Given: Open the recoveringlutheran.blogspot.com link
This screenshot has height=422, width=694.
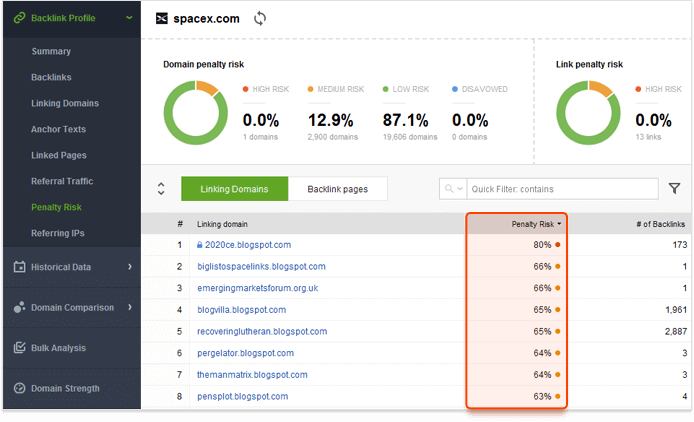Looking at the screenshot, I should pyautogui.click(x=262, y=332).
